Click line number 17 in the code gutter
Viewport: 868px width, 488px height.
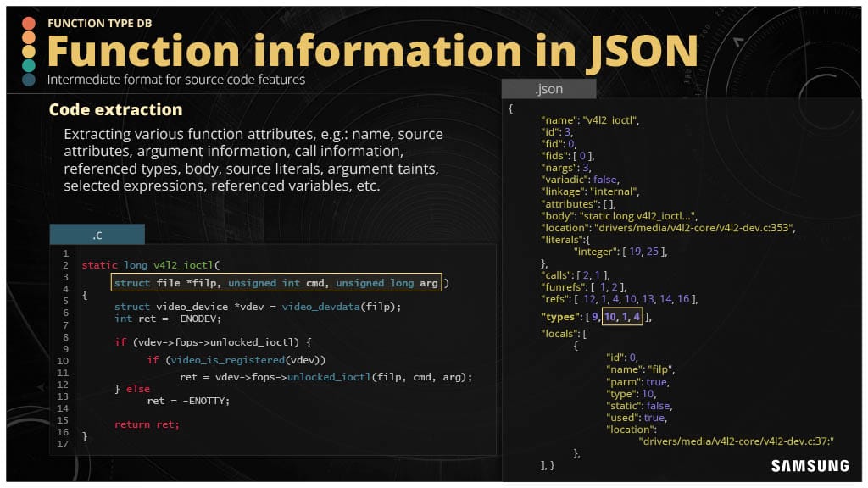tap(63, 444)
